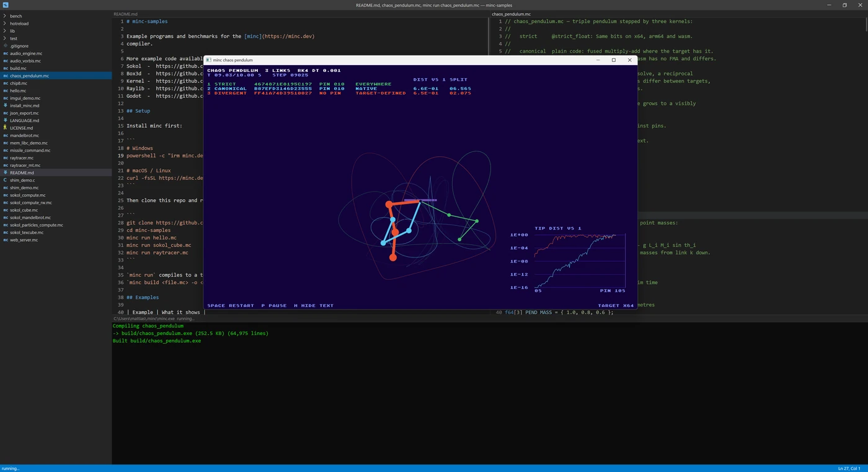Open json_export.mc from the sidebar
The image size is (868, 472).
pos(56,113)
